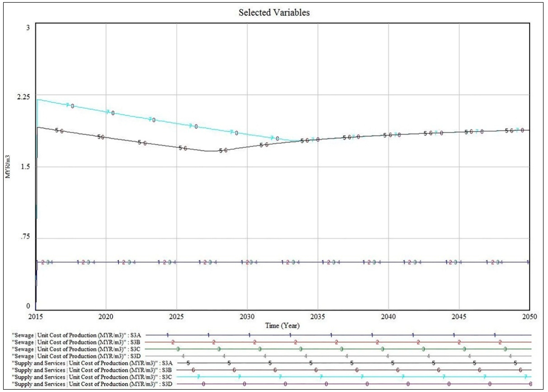
Task: Click the x-axis year 2020
Action: [106, 316]
